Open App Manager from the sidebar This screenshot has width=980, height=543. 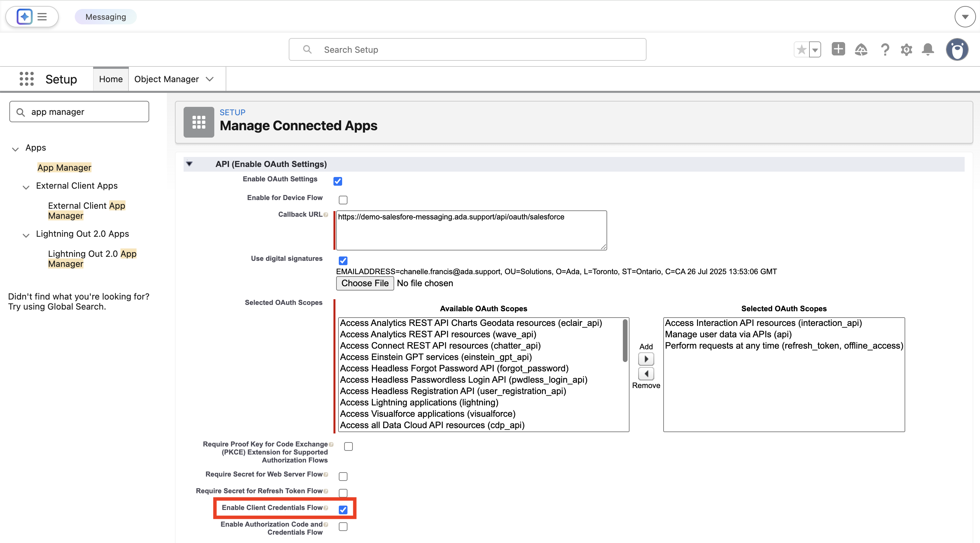64,167
